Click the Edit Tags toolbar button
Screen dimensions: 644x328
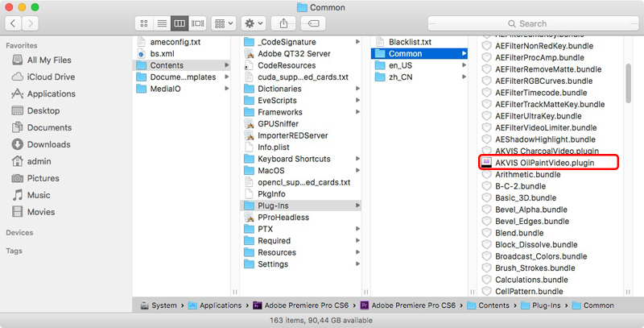[313, 23]
